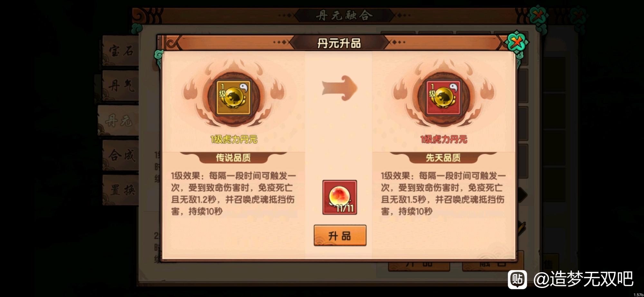Close the 丹元升品 dialog
644x297 pixels.
516,42
